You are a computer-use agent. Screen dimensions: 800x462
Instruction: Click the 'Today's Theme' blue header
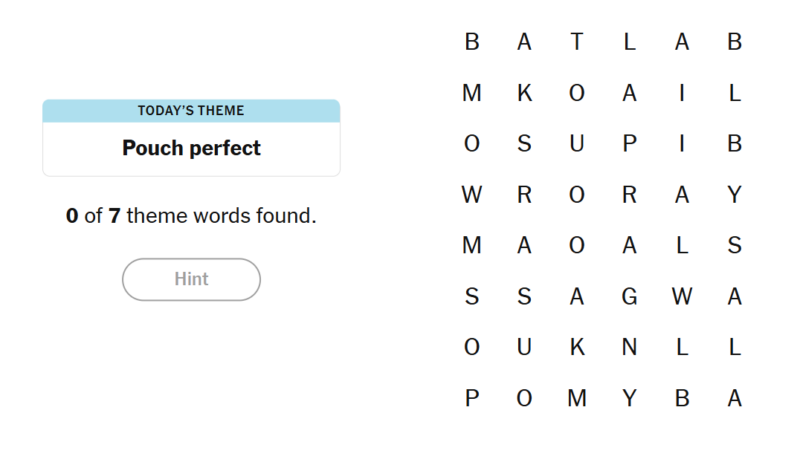pyautogui.click(x=191, y=110)
